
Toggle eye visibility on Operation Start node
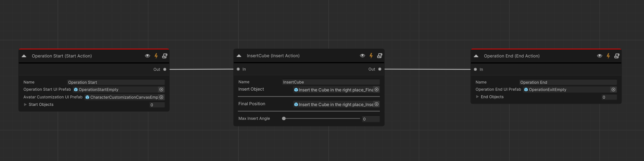[x=148, y=56]
